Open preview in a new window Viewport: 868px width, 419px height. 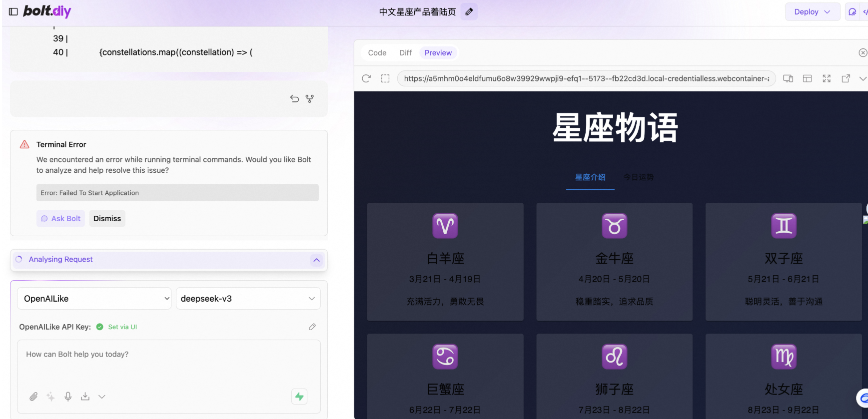coord(846,78)
